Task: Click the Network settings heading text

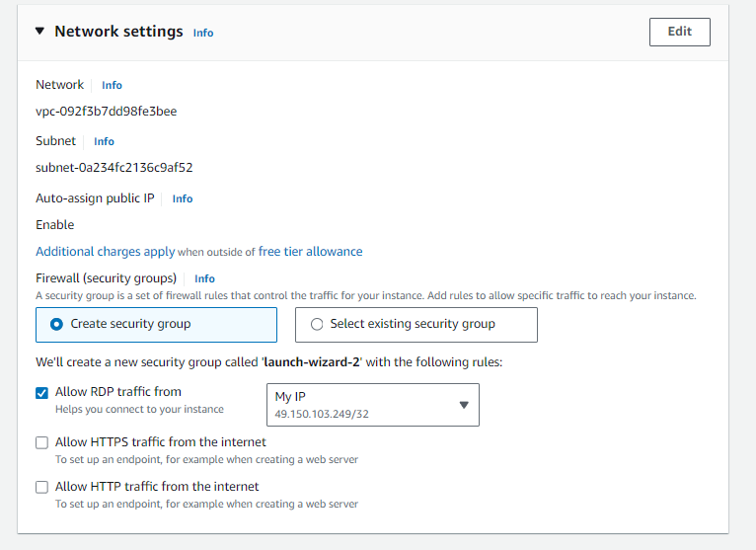Action: pos(118,32)
